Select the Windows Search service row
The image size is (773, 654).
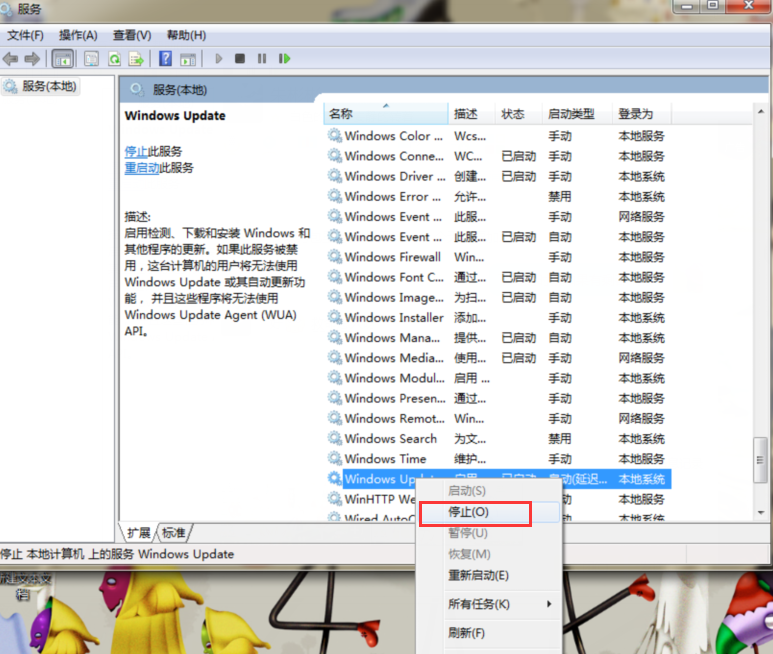click(497, 439)
